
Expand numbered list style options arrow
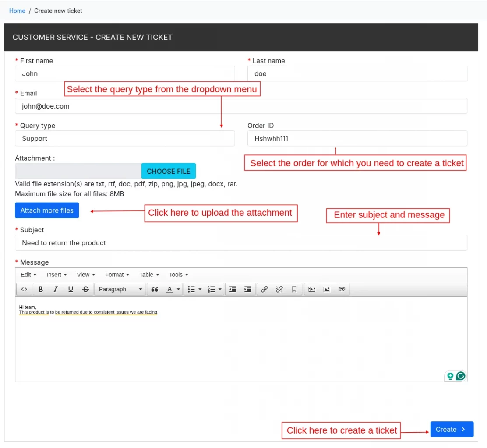[x=220, y=290]
